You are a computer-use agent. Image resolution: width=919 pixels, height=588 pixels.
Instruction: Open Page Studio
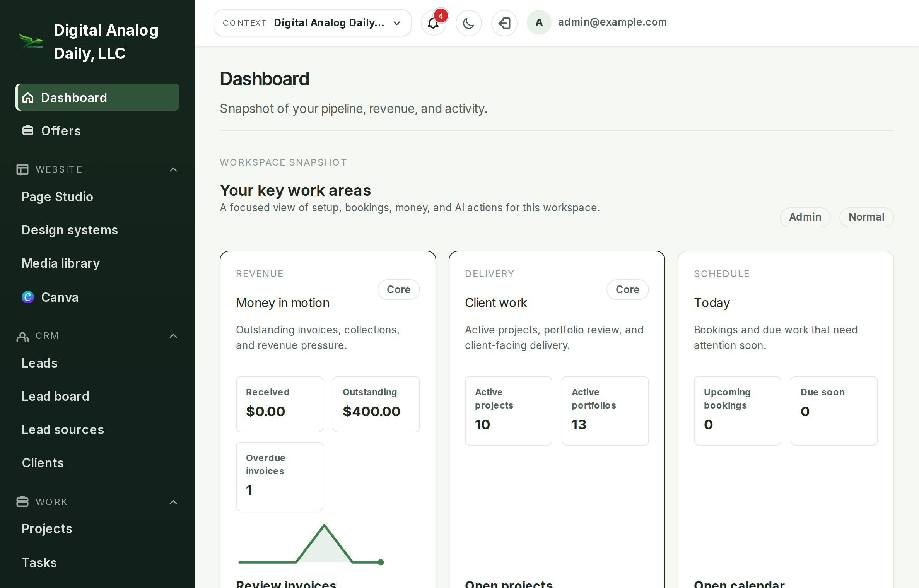click(x=57, y=197)
